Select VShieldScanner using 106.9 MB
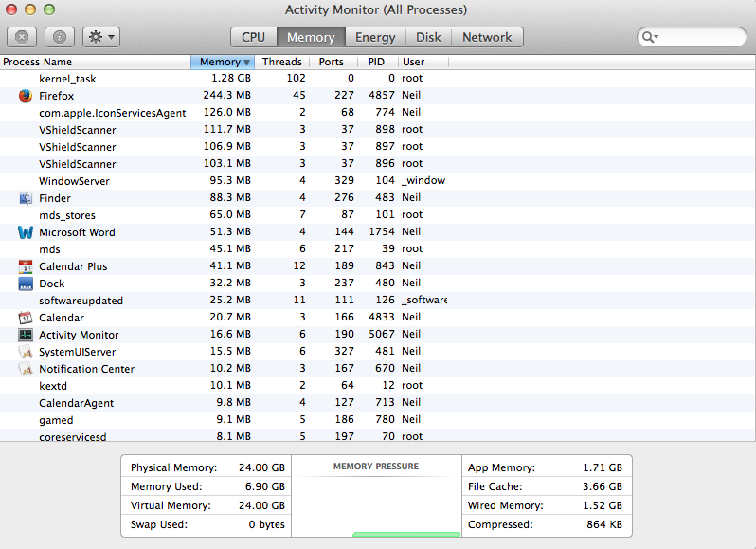Viewport: 756px width, 549px height. point(377,147)
